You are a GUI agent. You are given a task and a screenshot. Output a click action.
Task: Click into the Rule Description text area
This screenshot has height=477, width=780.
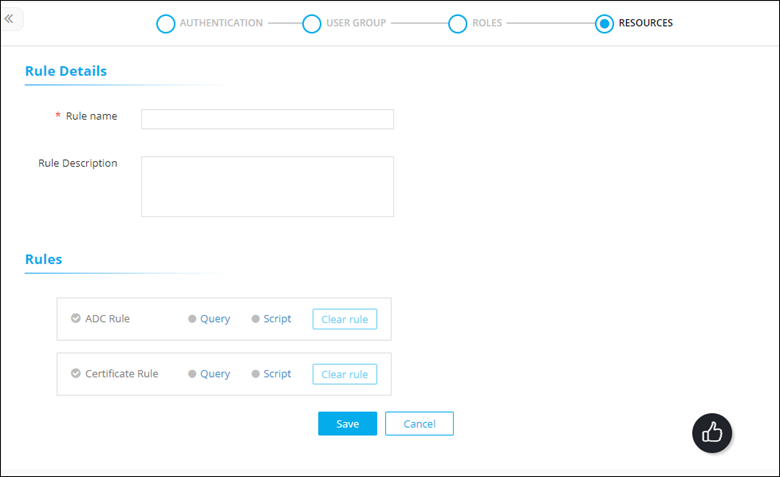(267, 187)
